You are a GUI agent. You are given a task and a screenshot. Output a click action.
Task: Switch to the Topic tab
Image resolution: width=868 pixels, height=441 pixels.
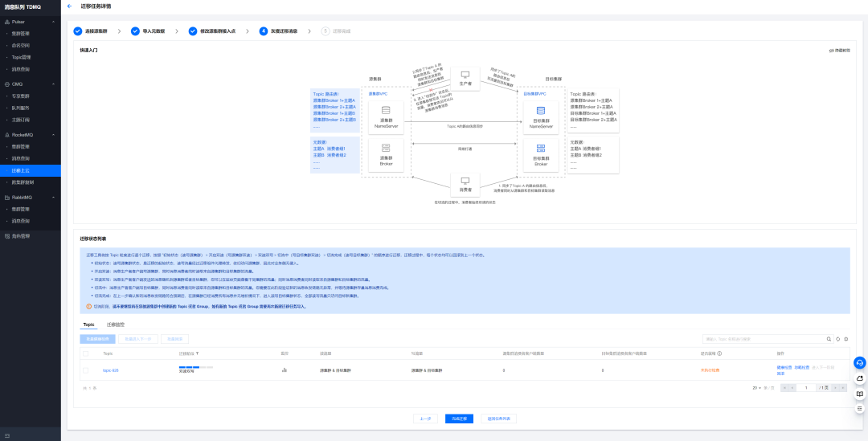pos(88,325)
